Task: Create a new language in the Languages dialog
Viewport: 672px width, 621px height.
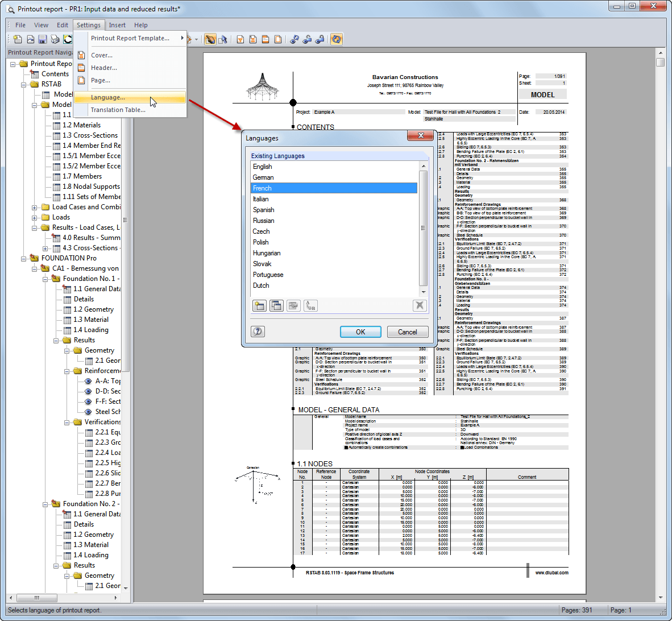Action: 259,305
